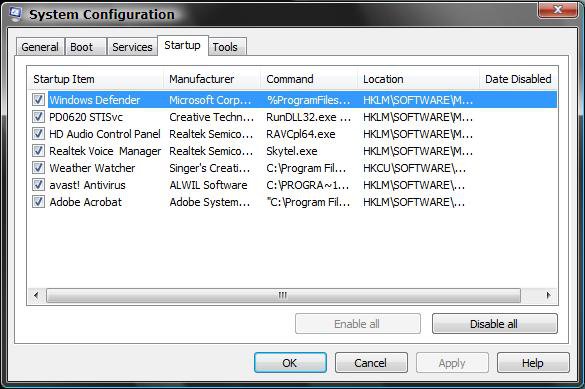Click the HKCU\SOFTWARE location cell
The width and height of the screenshot is (585, 389).
click(x=414, y=168)
